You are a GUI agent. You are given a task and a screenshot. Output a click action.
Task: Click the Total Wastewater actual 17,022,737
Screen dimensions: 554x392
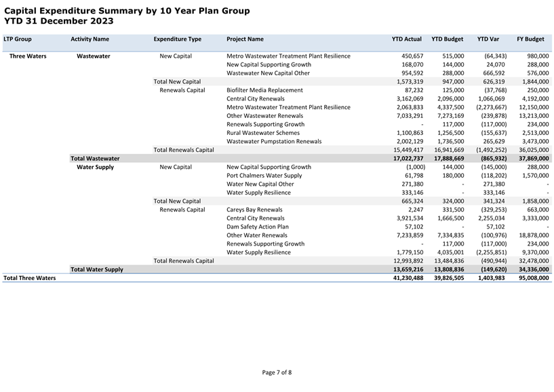point(408,159)
